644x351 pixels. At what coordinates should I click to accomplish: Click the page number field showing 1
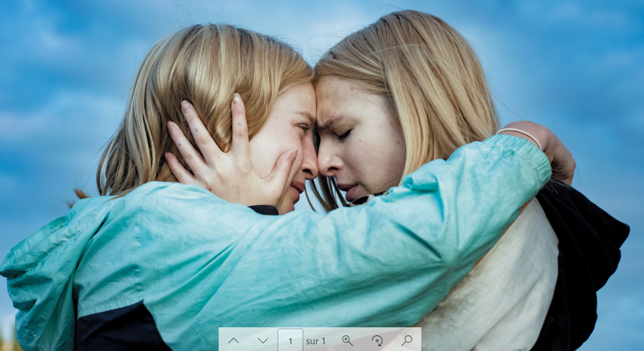coord(290,341)
